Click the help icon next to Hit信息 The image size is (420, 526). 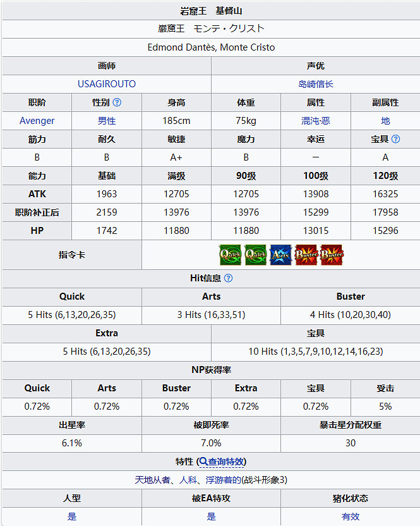(228, 278)
